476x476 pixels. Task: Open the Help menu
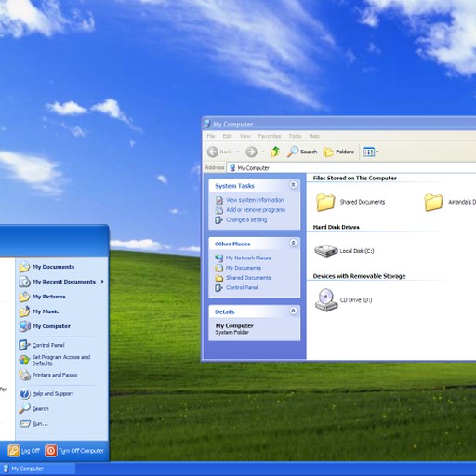click(x=314, y=136)
